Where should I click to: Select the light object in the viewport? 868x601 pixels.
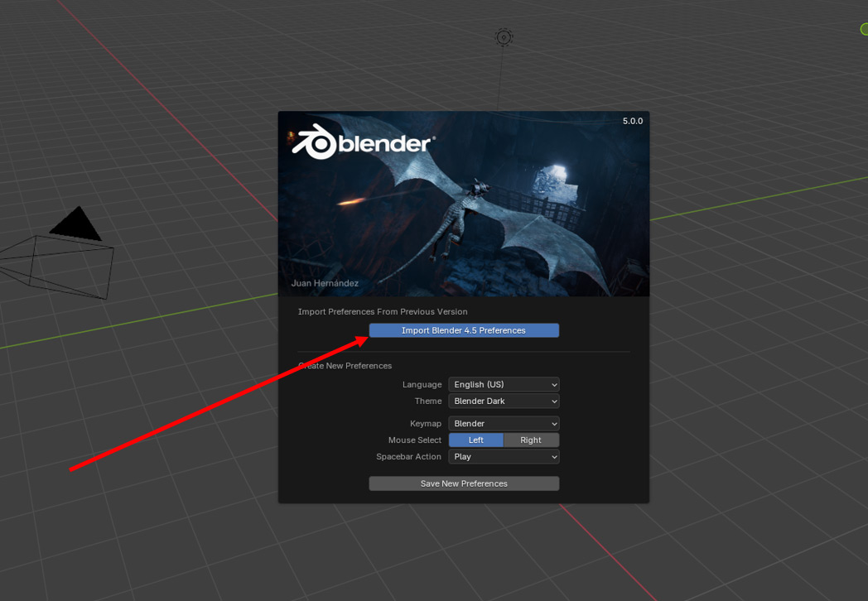pyautogui.click(x=504, y=37)
